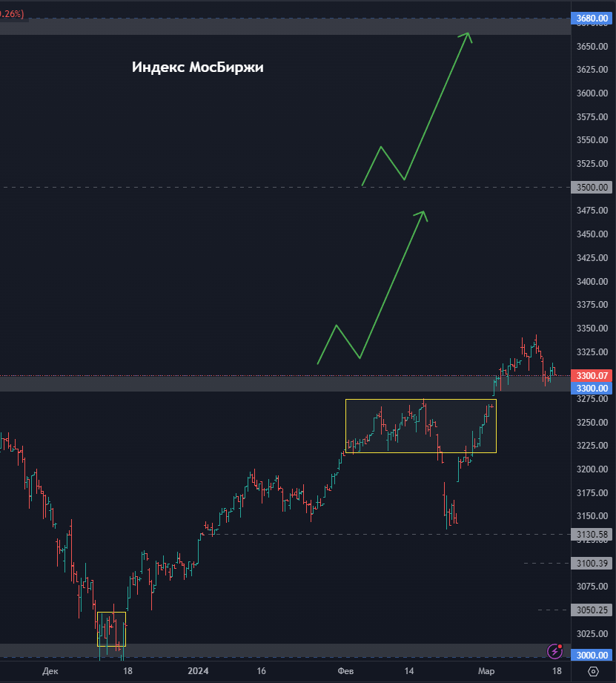Click 3275.00 on the price scale

pyautogui.click(x=592, y=398)
